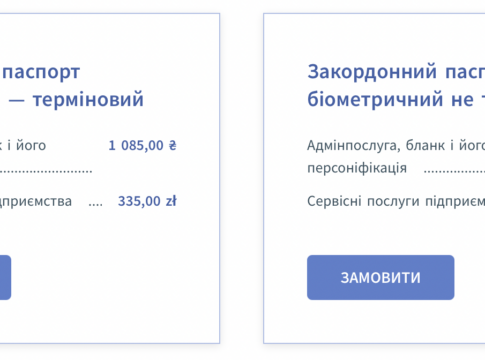485x360 pixels.
Task: Click the ЗАМОВИТИ button in right card
Action: [x=380, y=277]
